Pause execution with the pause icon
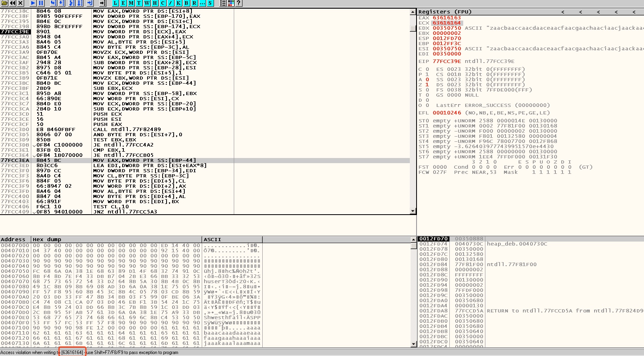 (x=41, y=3)
